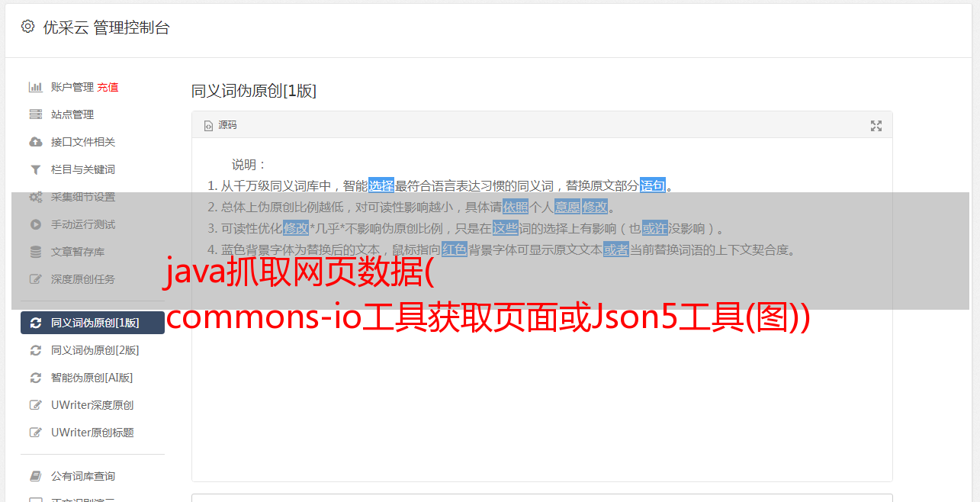Click the server icon for 站点管理
Screen dimensions: 980x502
coord(35,114)
